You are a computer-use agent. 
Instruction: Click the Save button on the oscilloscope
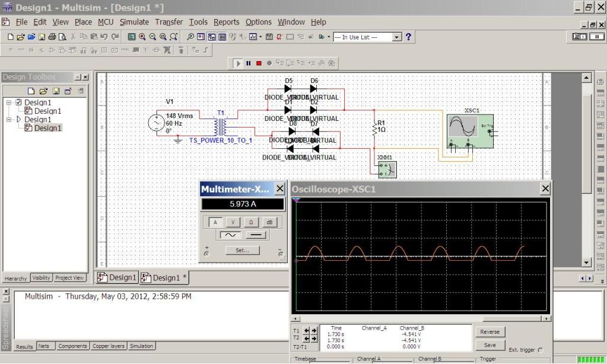[490, 345]
